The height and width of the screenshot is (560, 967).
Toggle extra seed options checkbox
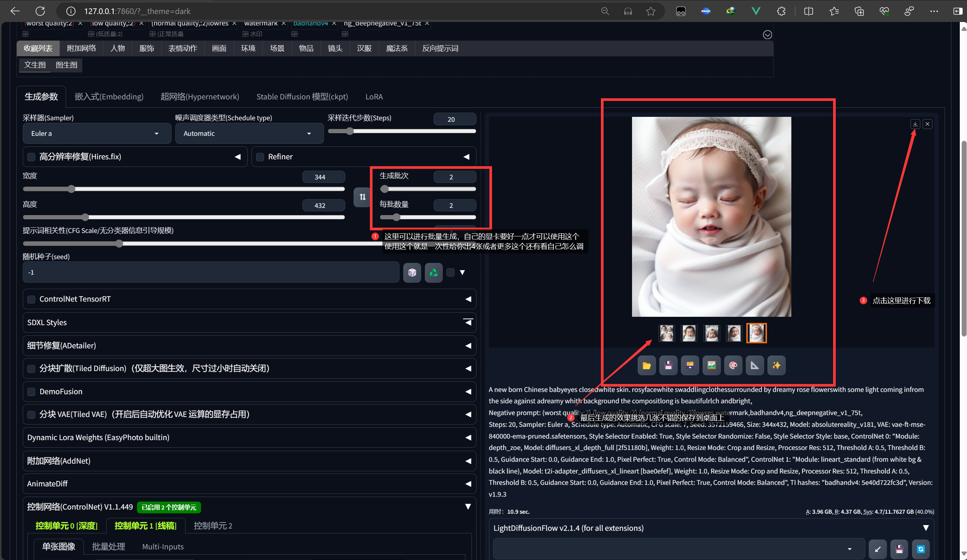click(x=451, y=272)
